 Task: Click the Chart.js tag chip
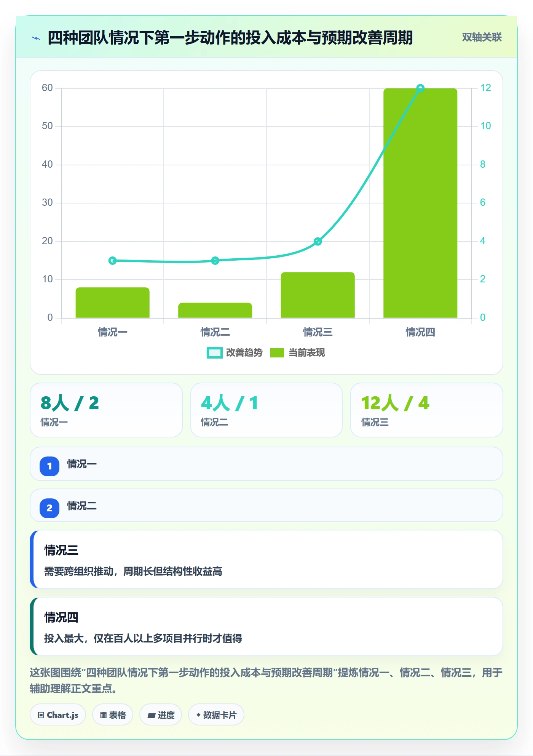click(58, 715)
